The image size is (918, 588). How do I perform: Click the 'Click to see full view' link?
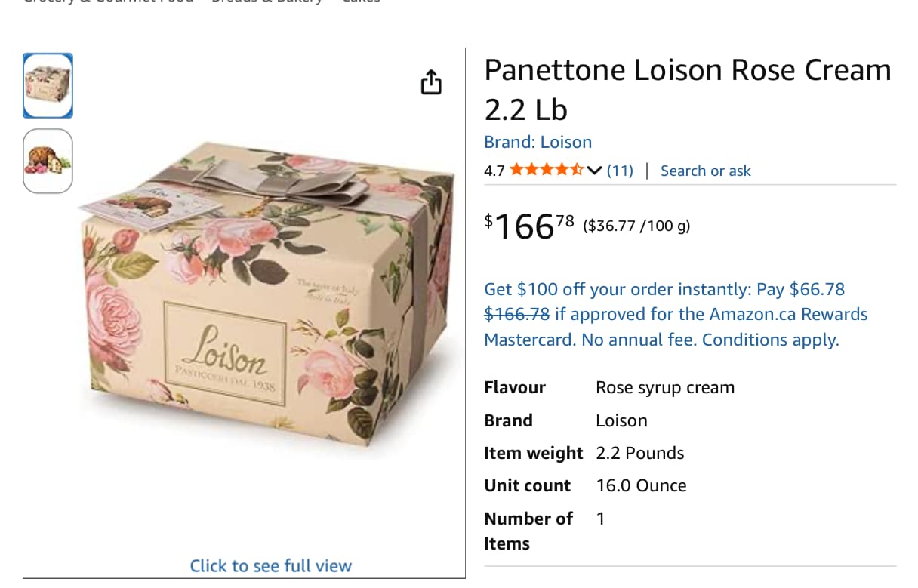pos(270,565)
